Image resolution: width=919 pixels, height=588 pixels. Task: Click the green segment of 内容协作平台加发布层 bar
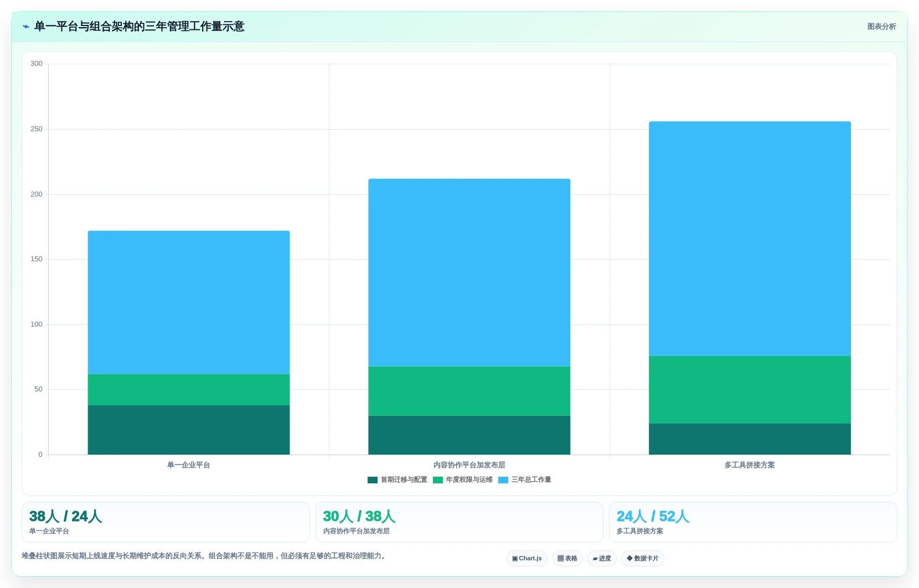click(469, 391)
